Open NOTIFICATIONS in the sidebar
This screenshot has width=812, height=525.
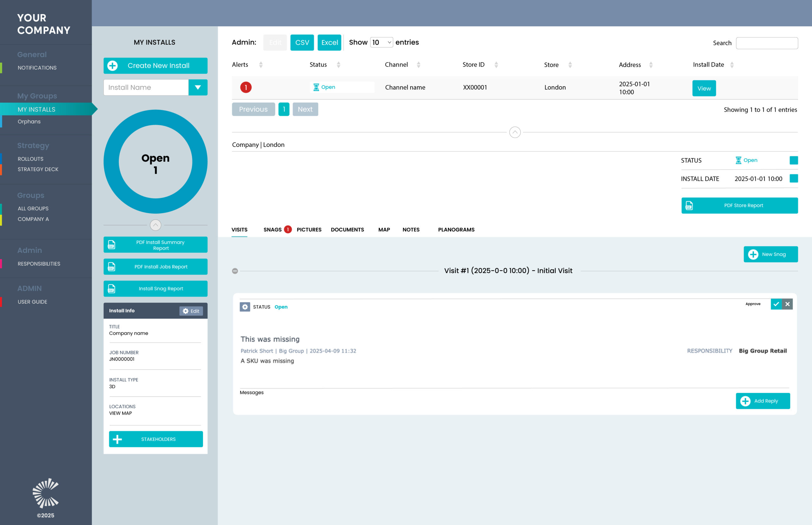(x=37, y=68)
